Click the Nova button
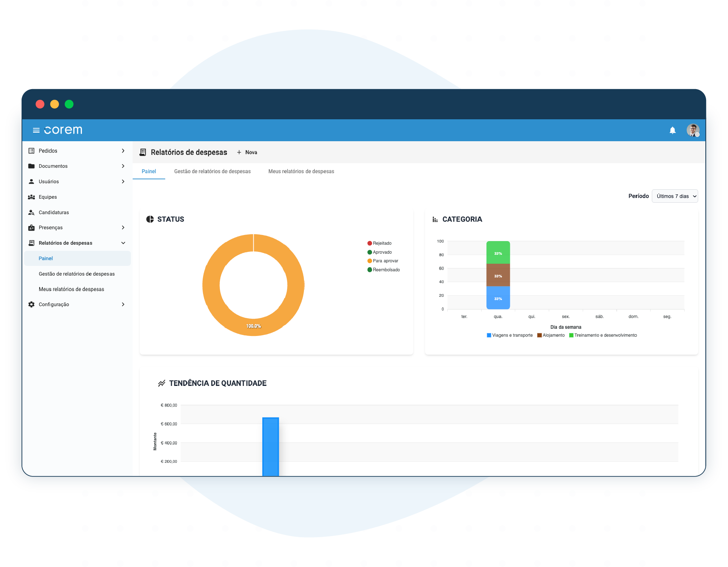Viewport: 728px width, 567px height. (247, 152)
